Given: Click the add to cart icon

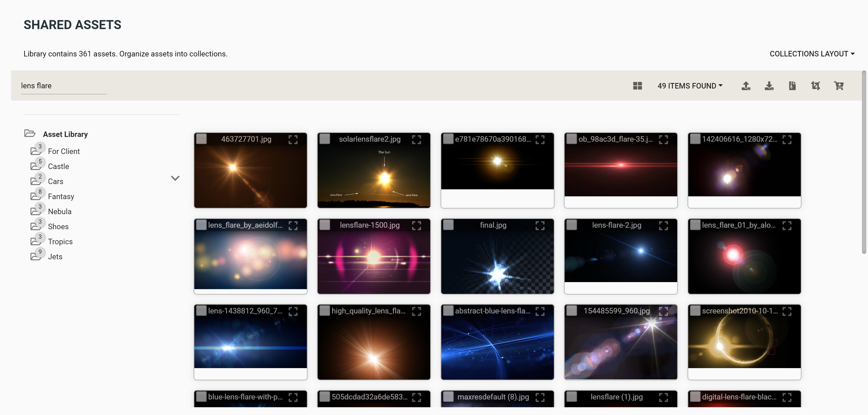Looking at the screenshot, I should click(839, 86).
